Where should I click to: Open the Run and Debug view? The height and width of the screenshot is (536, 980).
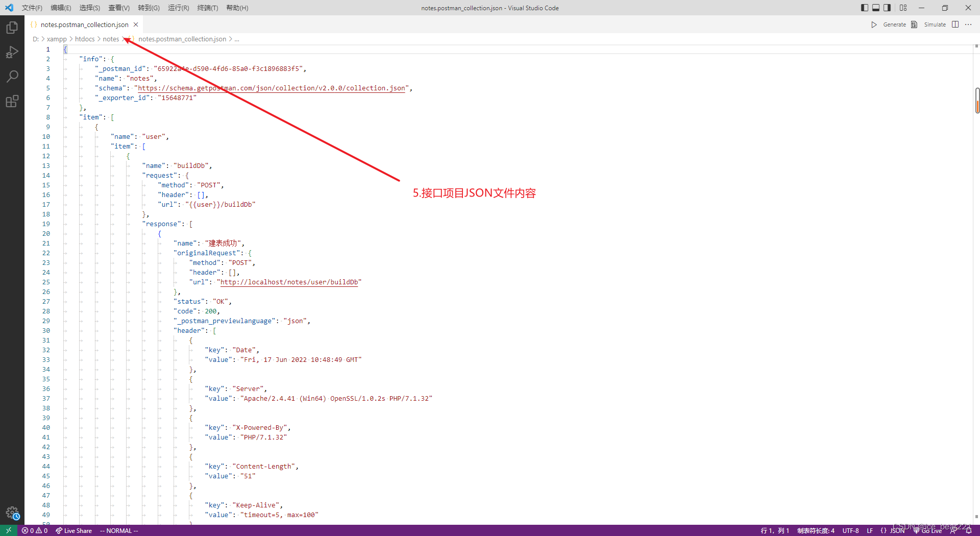pyautogui.click(x=12, y=52)
